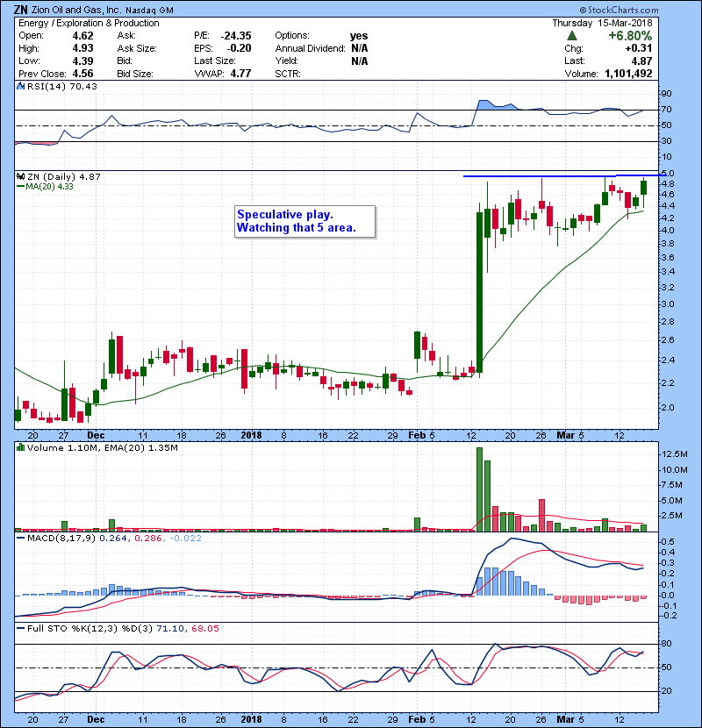Image resolution: width=702 pixels, height=728 pixels.
Task: Click the 3.4 price axis label
Action: (668, 272)
